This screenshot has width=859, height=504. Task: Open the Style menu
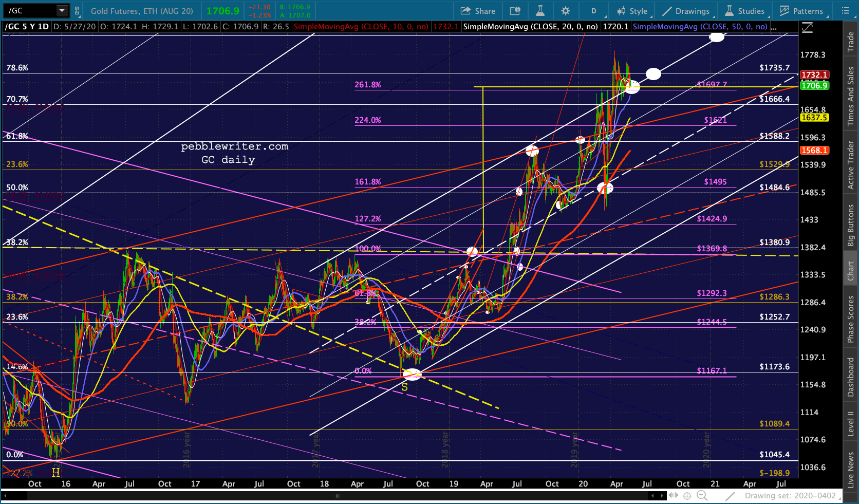coord(633,11)
